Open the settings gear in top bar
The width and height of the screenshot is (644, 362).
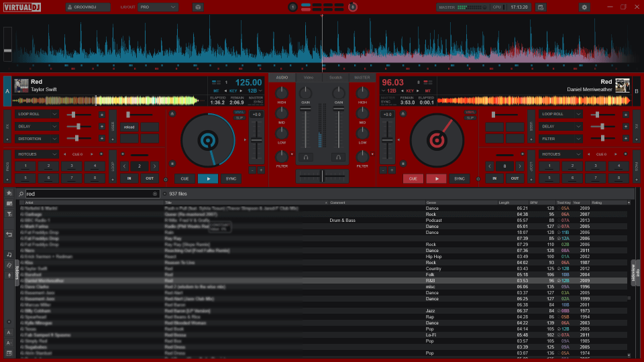pos(584,7)
